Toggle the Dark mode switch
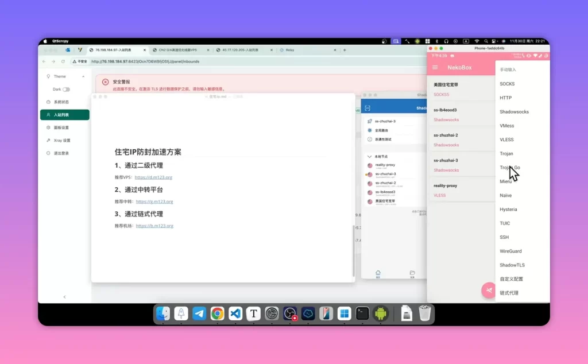This screenshot has width=588, height=364. tap(67, 89)
